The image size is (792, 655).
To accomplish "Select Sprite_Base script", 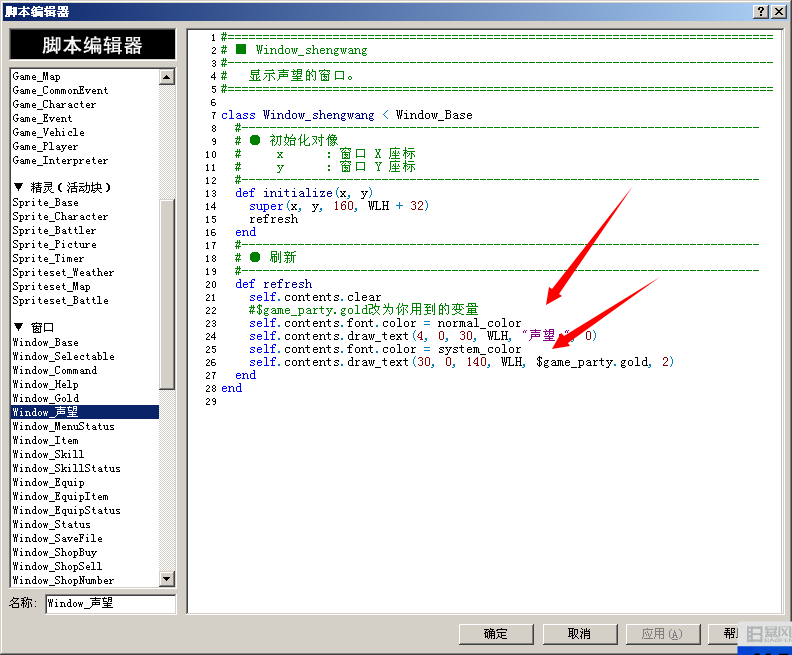I will (x=45, y=203).
